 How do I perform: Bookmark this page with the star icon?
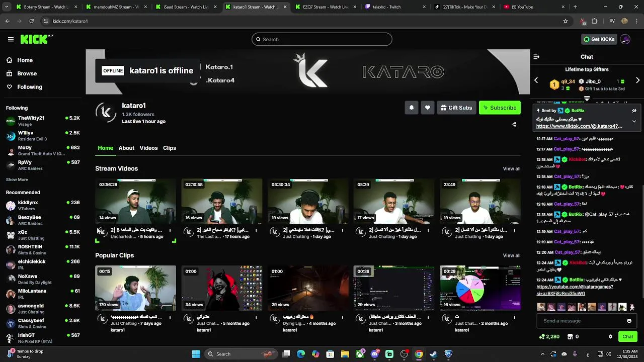(566, 21)
